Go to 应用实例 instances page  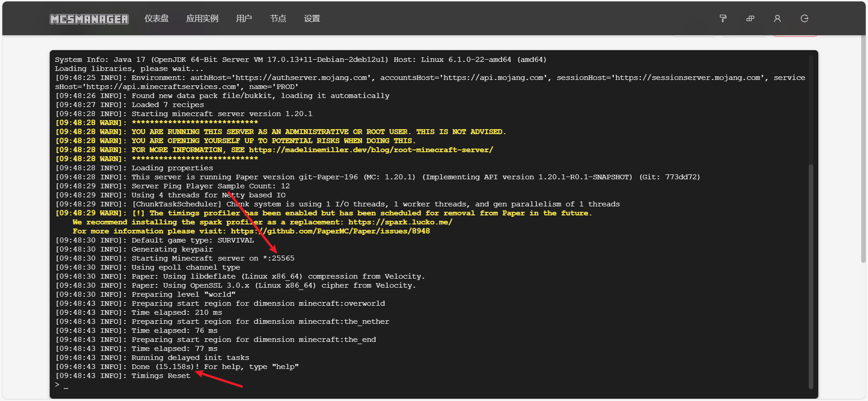coord(202,19)
